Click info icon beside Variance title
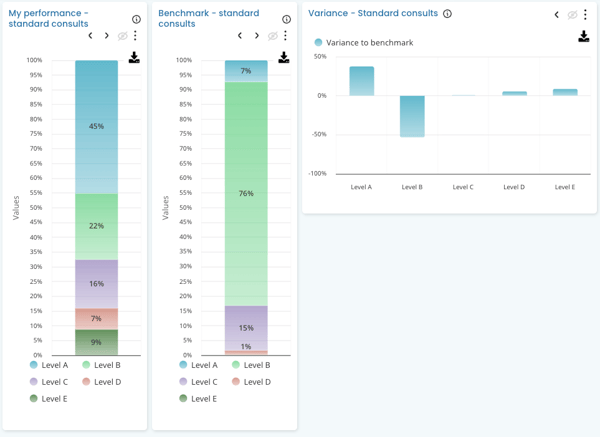Viewport: 600px width, 437px height. point(447,14)
